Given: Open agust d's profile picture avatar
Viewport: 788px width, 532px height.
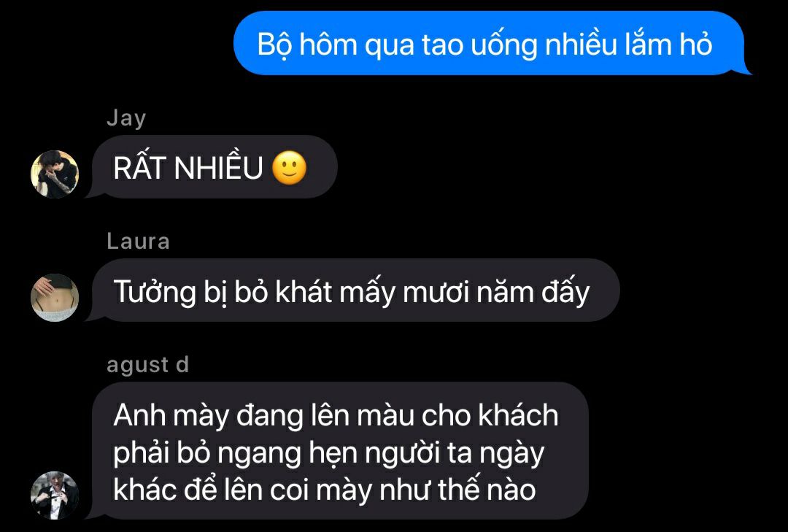Looking at the screenshot, I should [x=55, y=496].
